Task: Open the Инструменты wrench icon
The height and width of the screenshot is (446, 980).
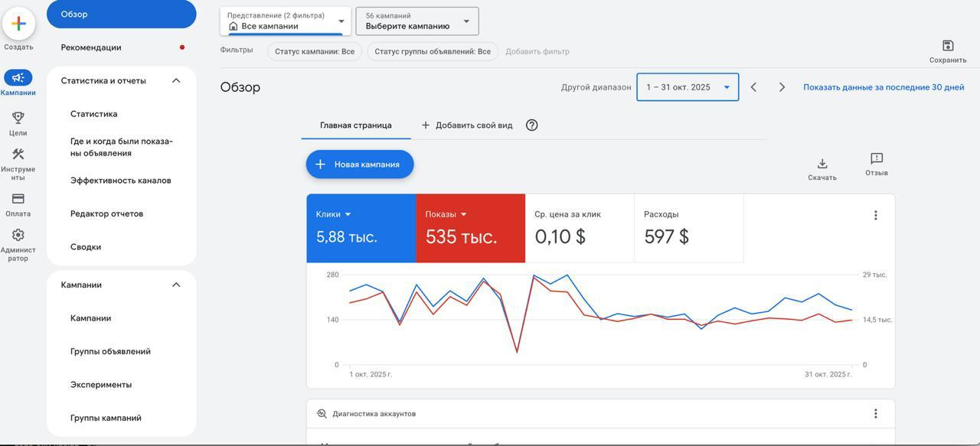Action: (x=18, y=155)
